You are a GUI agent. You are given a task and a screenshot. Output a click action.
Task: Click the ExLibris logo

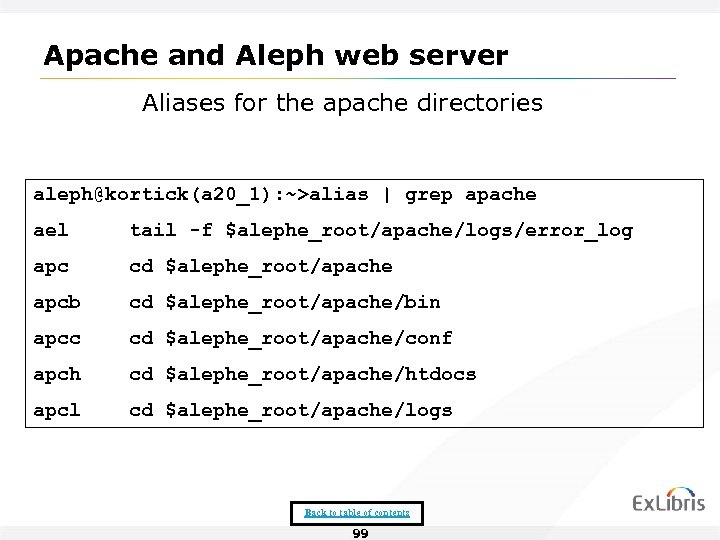(668, 502)
